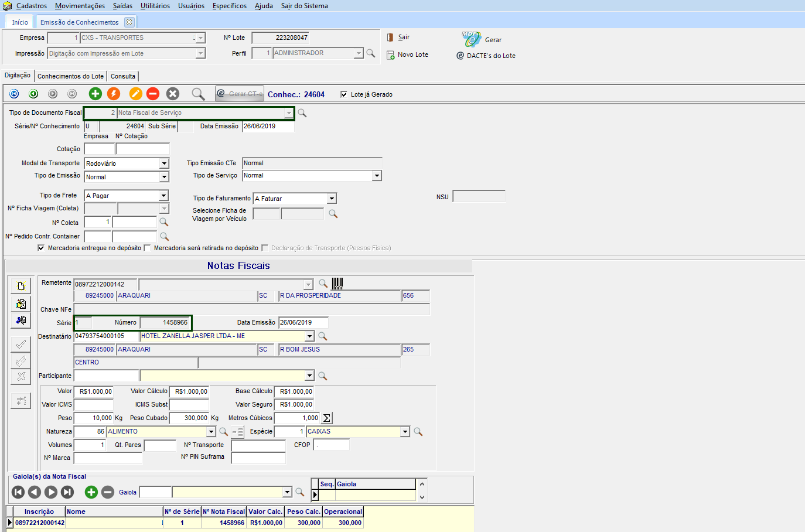Click the yellow pencil edit icon

coord(135,94)
